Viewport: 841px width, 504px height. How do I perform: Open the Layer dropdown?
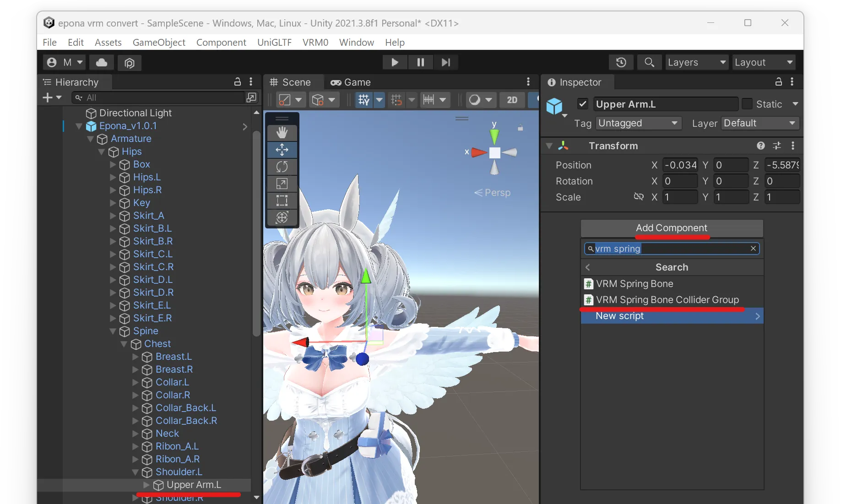(x=760, y=123)
